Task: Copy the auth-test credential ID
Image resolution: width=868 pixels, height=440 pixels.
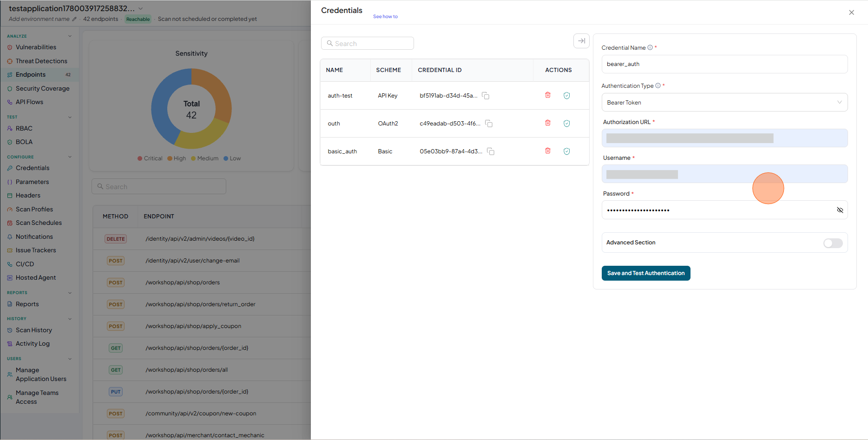Action: (486, 96)
